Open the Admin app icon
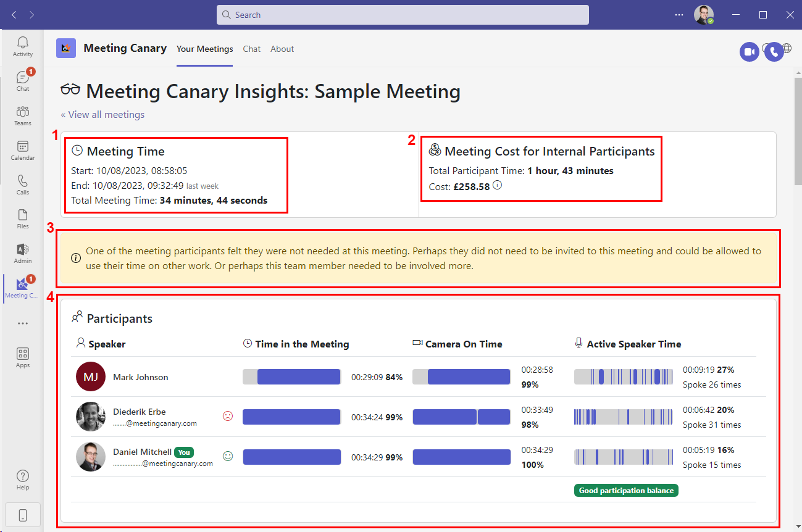 [x=23, y=253]
